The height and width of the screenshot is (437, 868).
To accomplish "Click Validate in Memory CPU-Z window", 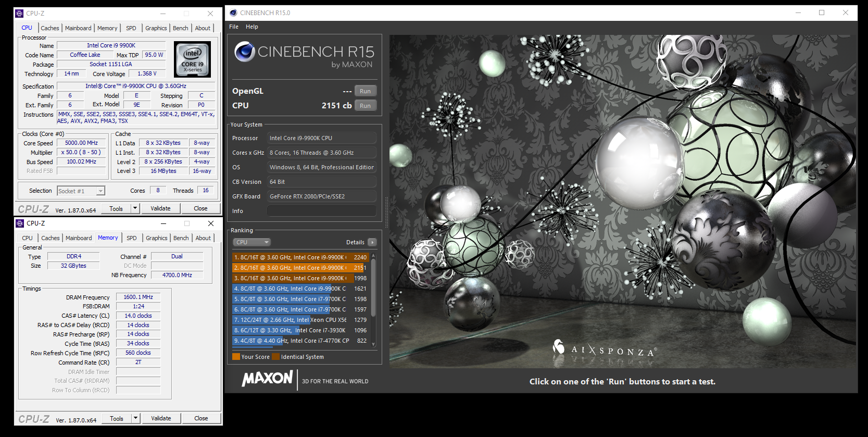I will click(161, 418).
